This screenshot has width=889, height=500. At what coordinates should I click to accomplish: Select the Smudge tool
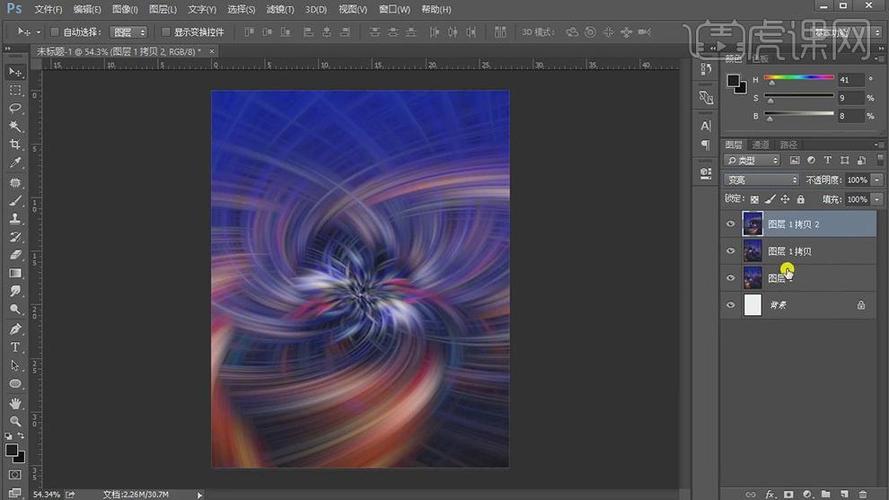(15, 291)
